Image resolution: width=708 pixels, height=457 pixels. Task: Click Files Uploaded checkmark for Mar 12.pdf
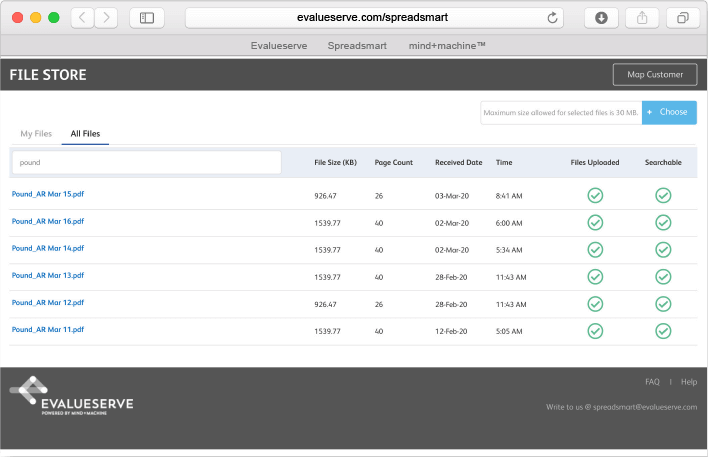(595, 304)
